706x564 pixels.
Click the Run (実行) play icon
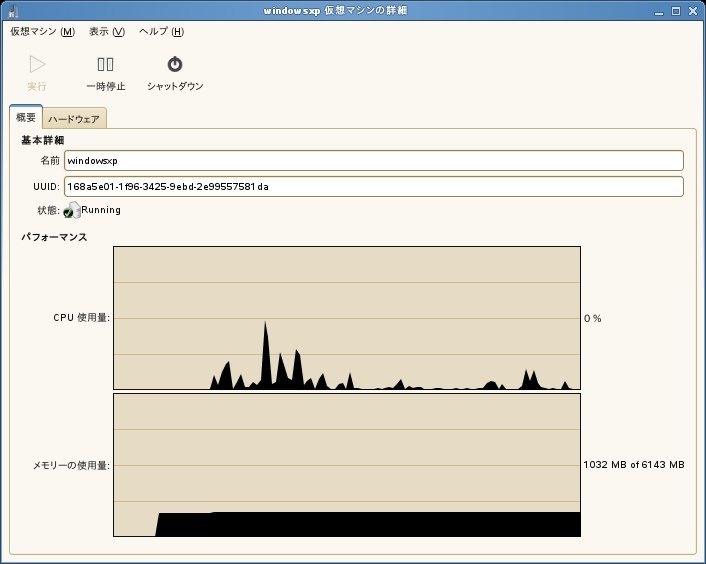pos(37,64)
